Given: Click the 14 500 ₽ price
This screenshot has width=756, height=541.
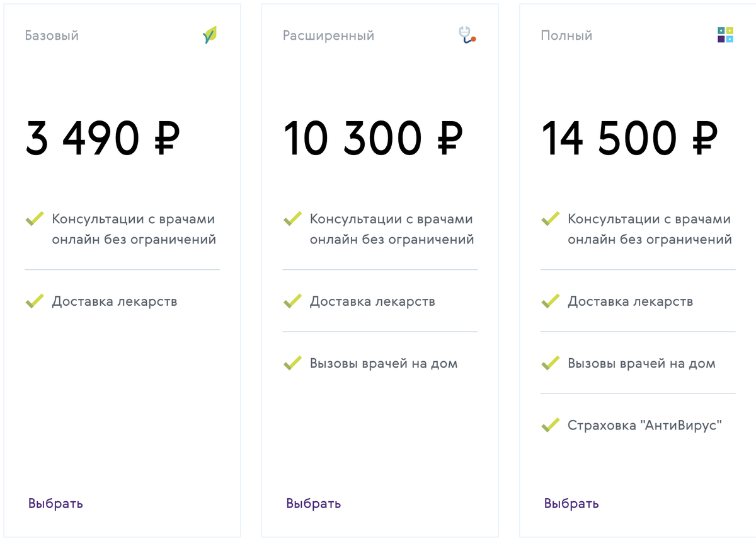Looking at the screenshot, I should click(629, 138).
